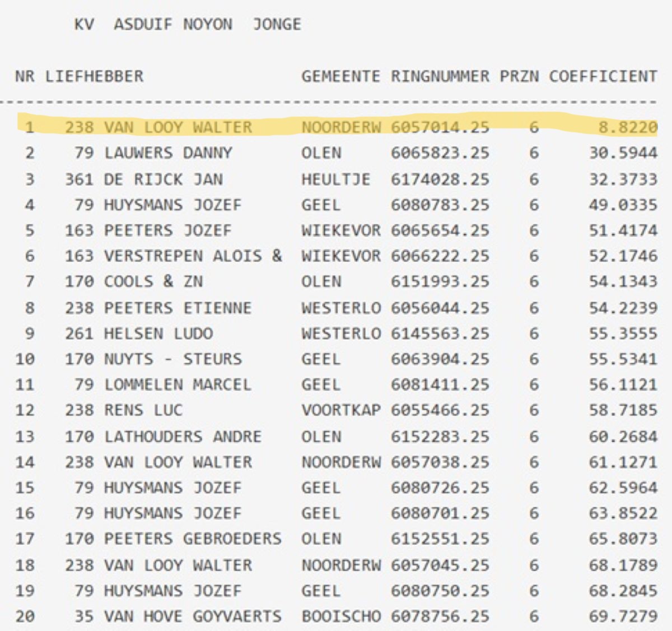Click the COOLS & ZN entry
Viewport: 672px width, 631px height.
(x=153, y=281)
